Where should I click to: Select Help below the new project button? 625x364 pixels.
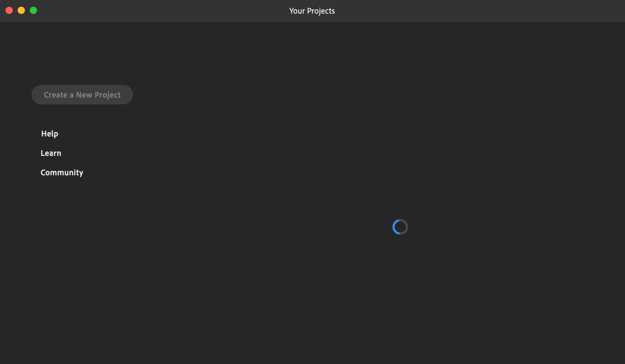(x=50, y=134)
